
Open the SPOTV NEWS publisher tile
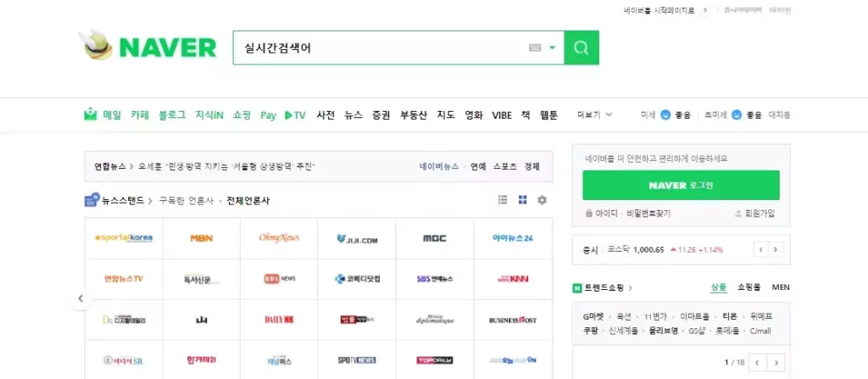(357, 360)
